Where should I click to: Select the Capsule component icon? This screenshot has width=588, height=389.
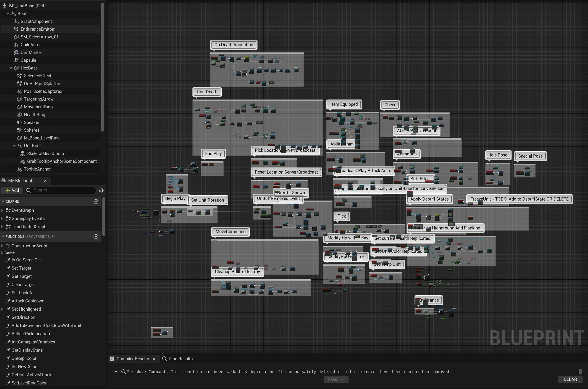point(16,60)
